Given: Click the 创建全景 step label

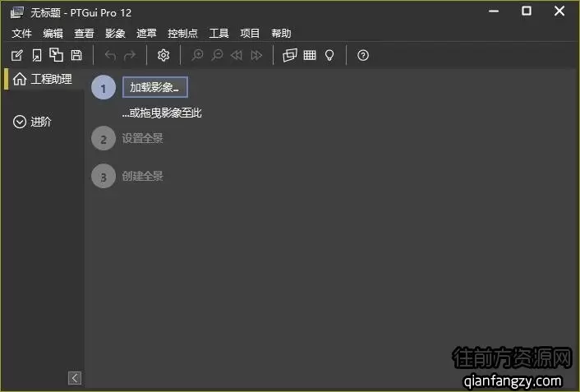Looking at the screenshot, I should [142, 176].
